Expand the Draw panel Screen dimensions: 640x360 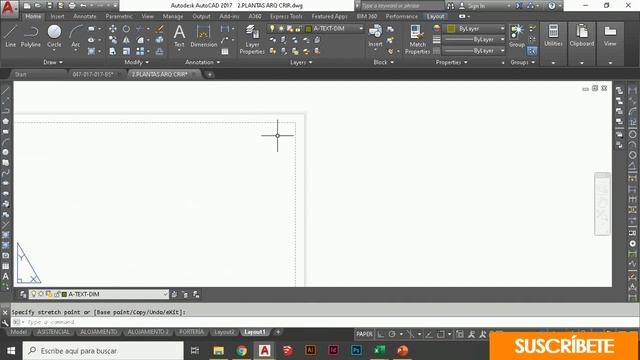tap(53, 62)
